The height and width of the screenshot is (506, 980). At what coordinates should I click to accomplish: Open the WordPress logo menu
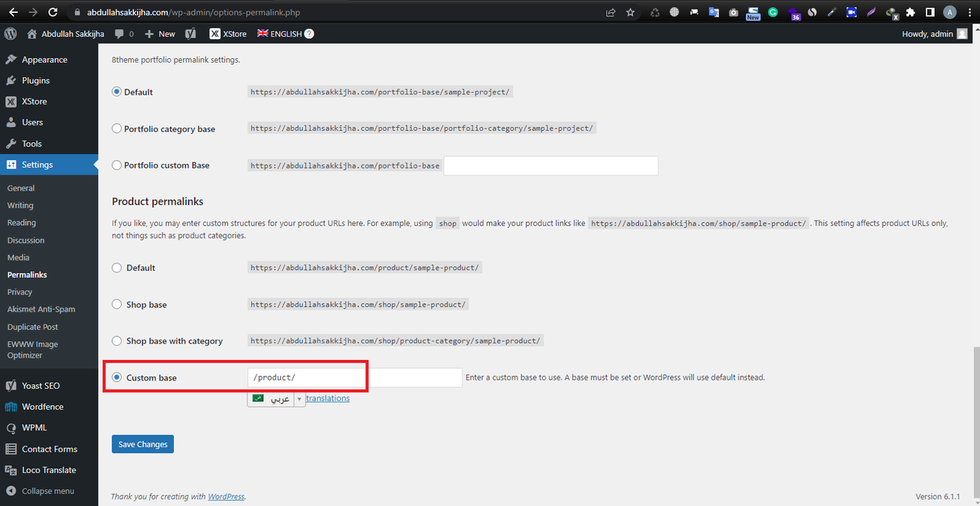(11, 34)
